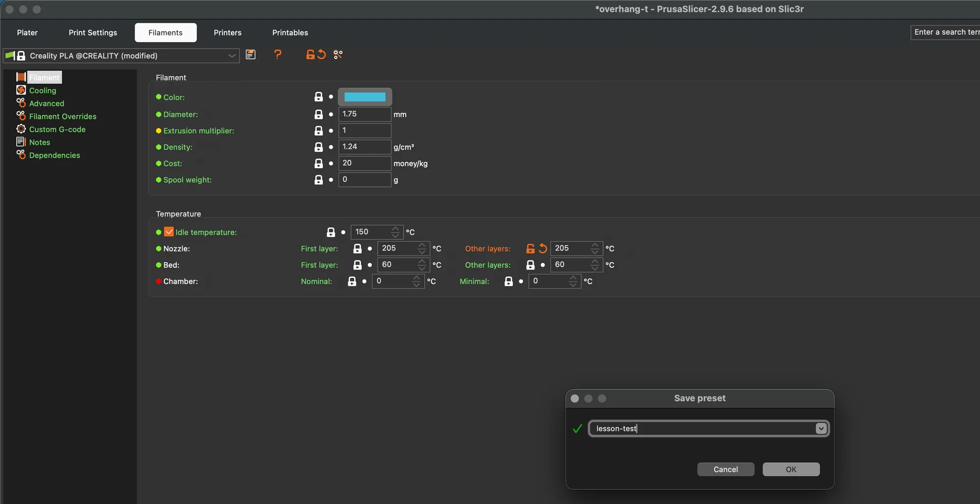The image size is (980, 504).
Task: Open the blue filament color swatch
Action: click(365, 97)
